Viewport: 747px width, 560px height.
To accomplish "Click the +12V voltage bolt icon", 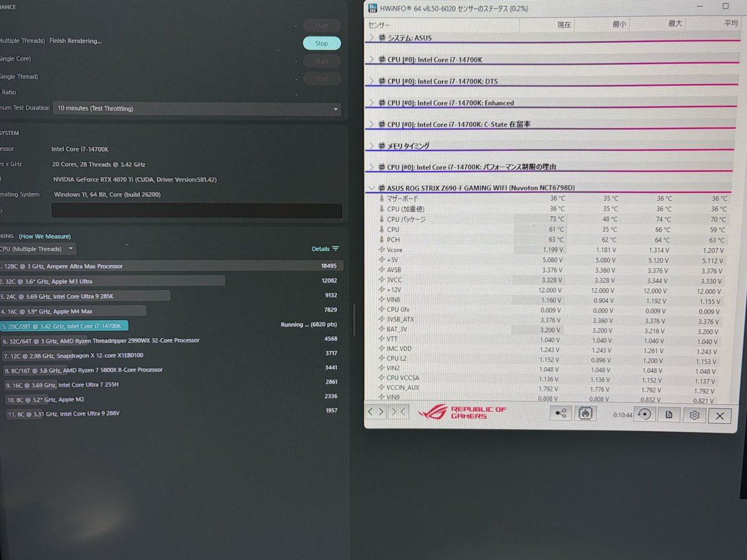I will pos(382,290).
